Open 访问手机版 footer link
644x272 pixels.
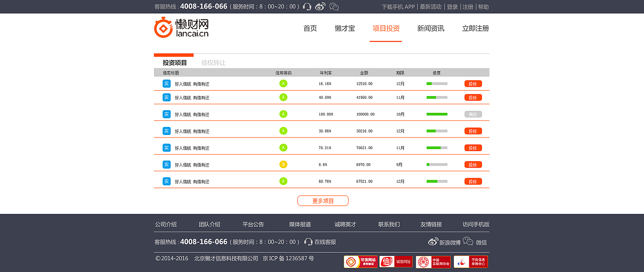476,224
